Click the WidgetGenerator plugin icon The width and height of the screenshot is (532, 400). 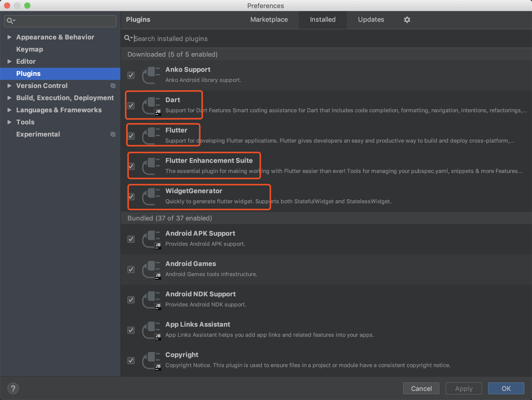coord(151,196)
